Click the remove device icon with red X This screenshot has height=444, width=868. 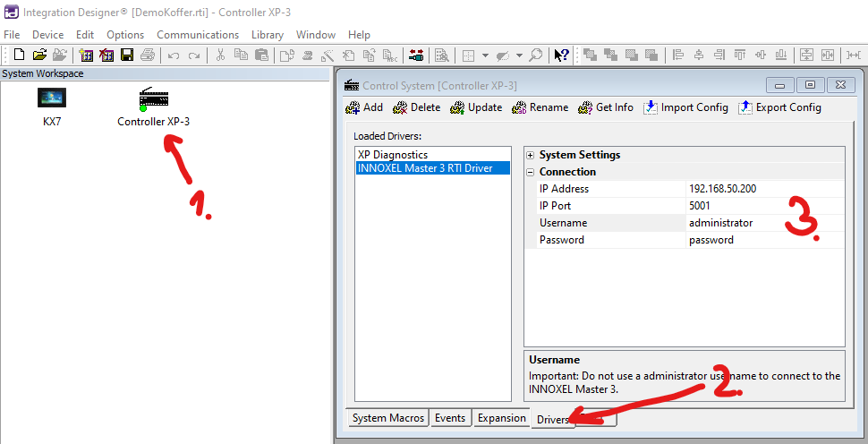(106, 55)
